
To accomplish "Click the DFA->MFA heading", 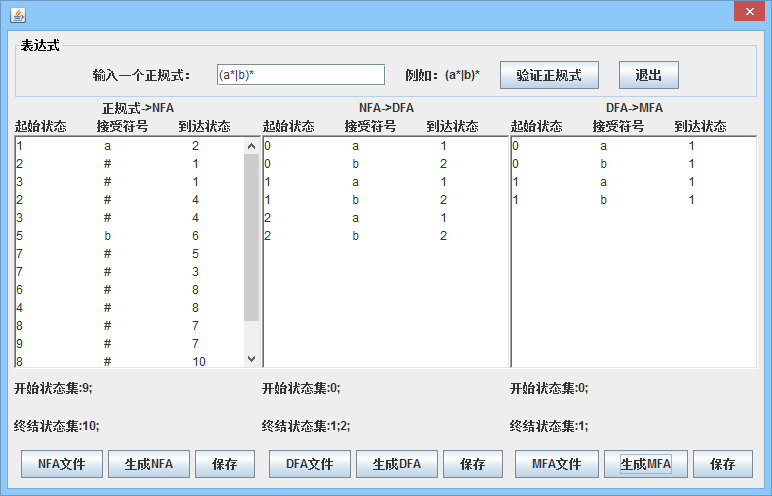I will [634, 108].
